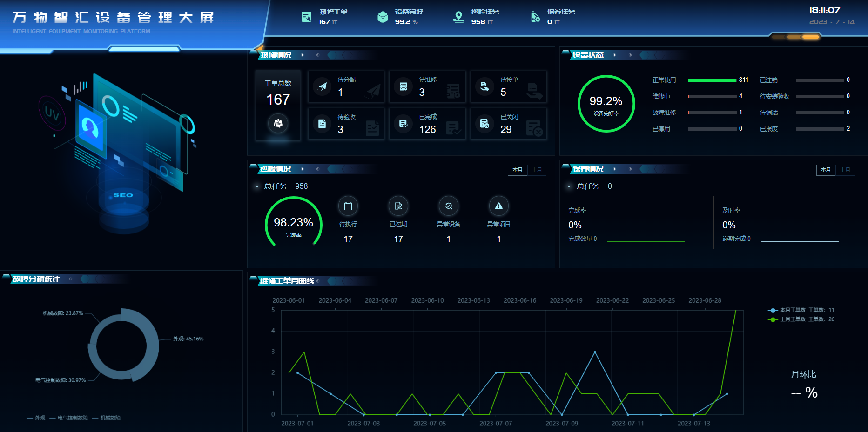Click the 待执行 clipboard icon
The image size is (868, 432).
pyautogui.click(x=348, y=206)
